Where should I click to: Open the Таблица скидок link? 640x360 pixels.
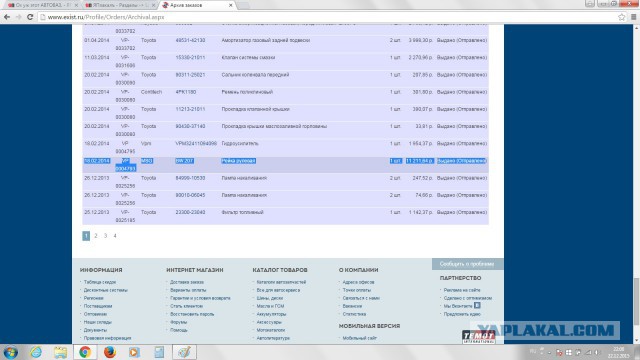(x=100, y=282)
